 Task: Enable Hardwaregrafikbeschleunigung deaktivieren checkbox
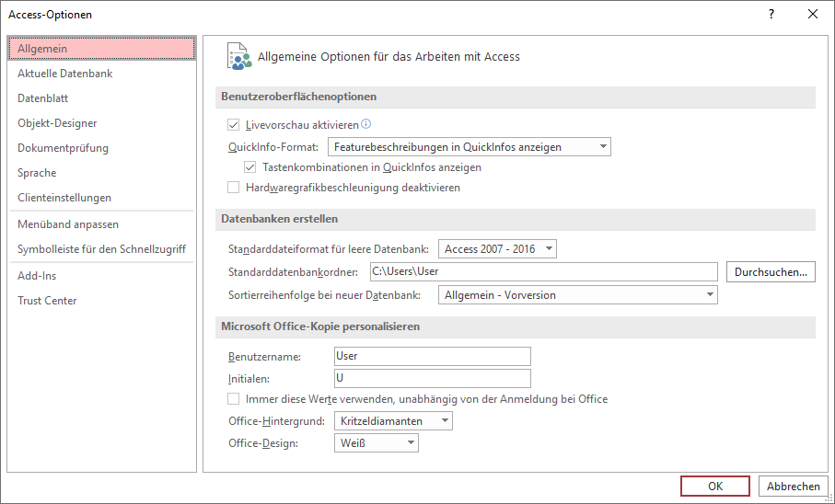click(x=233, y=188)
